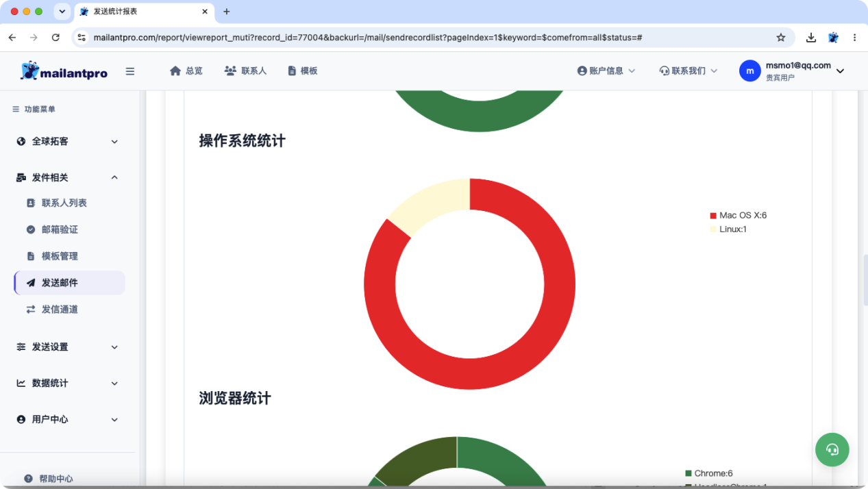Open the green customer support chat button

click(x=832, y=449)
